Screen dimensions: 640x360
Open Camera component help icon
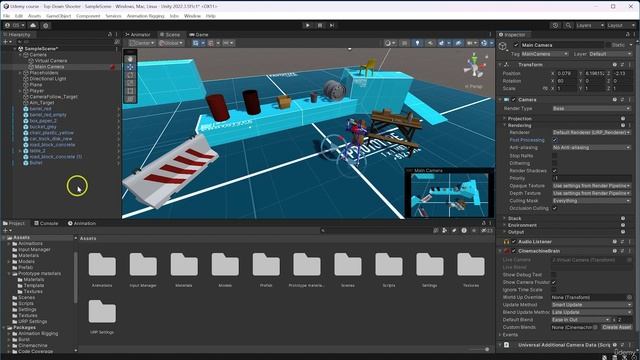615,100
